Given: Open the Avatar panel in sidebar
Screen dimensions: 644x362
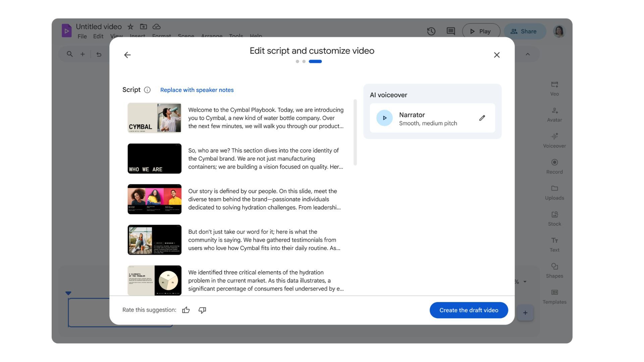Looking at the screenshot, I should pyautogui.click(x=554, y=115).
